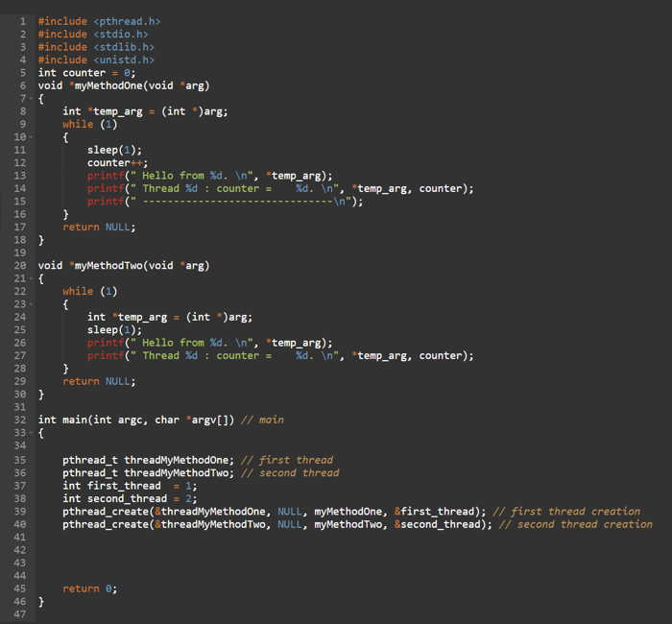Click the printf dashes line 15
The image size is (672, 624).
click(225, 202)
